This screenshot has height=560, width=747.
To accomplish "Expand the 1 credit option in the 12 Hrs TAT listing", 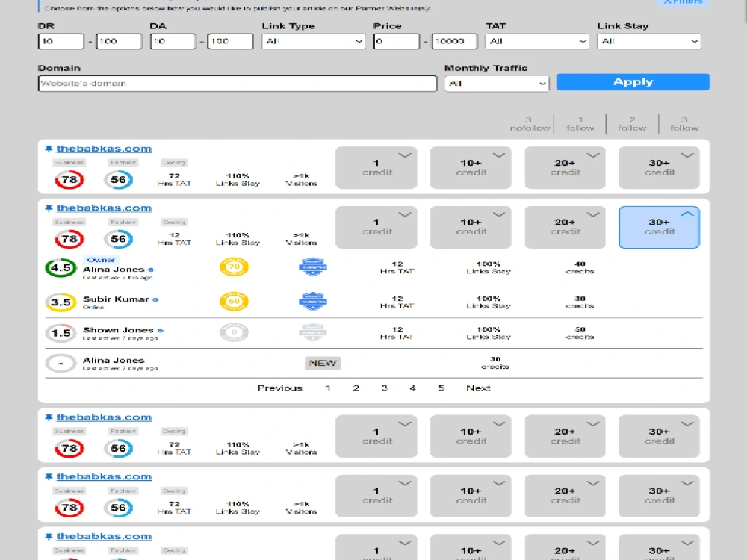I will [x=376, y=227].
